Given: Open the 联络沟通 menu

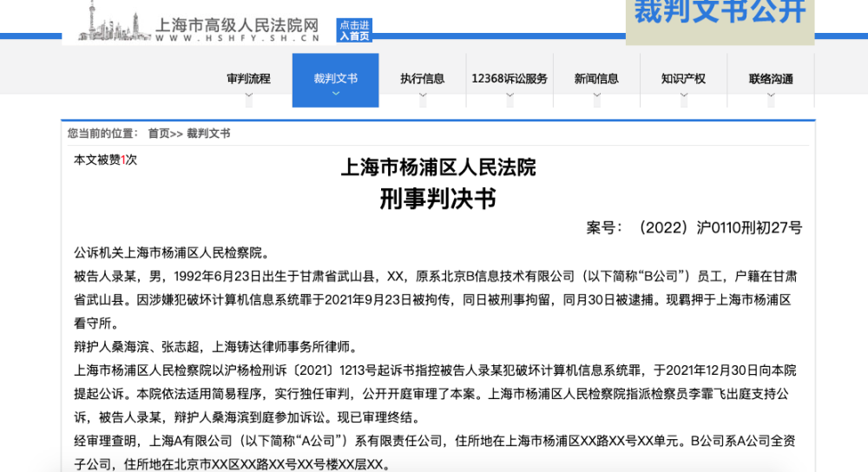Looking at the screenshot, I should pyautogui.click(x=771, y=79).
